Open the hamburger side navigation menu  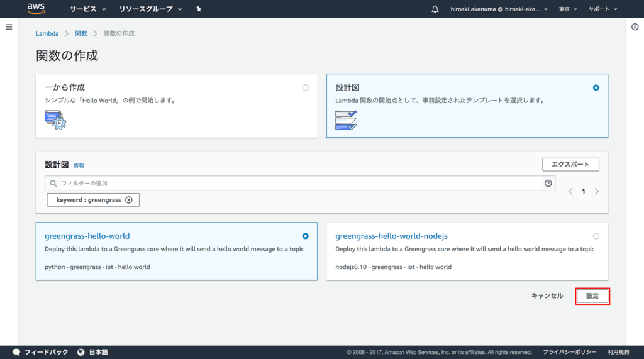[x=9, y=27]
